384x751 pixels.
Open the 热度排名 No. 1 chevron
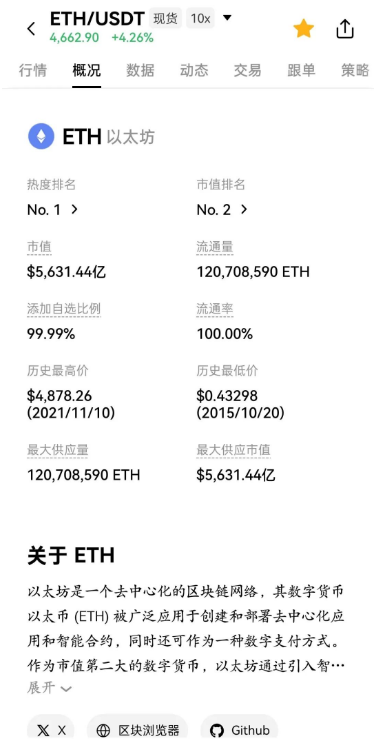point(74,209)
